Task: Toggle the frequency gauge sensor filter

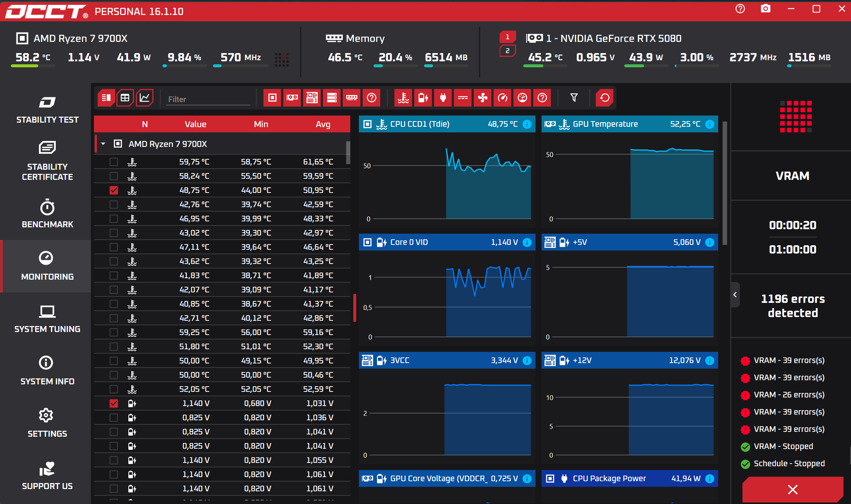Action: [x=502, y=98]
